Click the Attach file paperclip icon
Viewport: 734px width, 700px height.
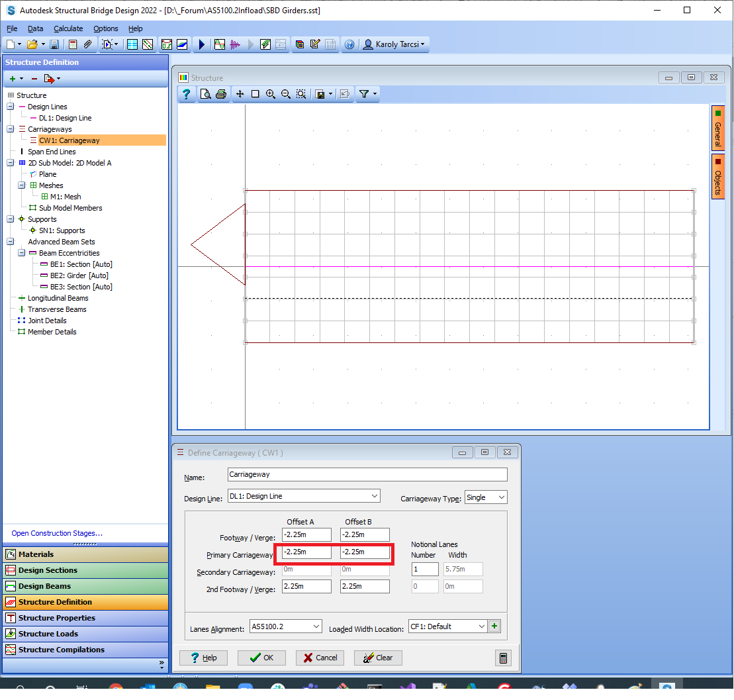pos(87,44)
